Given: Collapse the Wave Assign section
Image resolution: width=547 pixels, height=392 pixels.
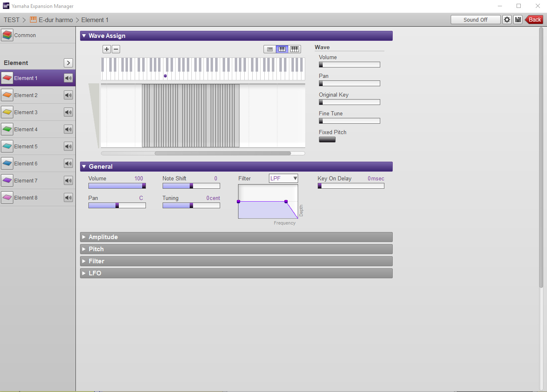Looking at the screenshot, I should pyautogui.click(x=236, y=36).
